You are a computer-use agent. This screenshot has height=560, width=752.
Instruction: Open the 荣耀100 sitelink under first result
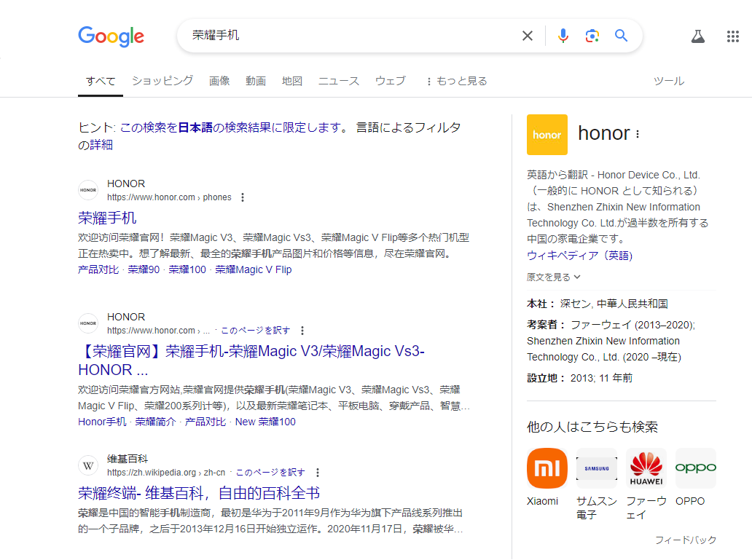tap(187, 269)
